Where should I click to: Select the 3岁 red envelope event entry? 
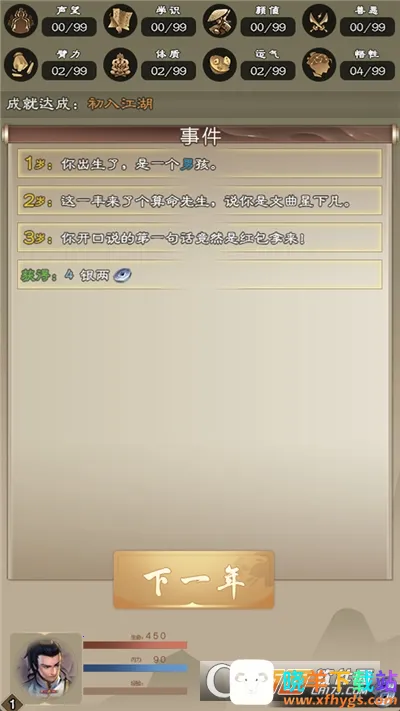pos(200,237)
